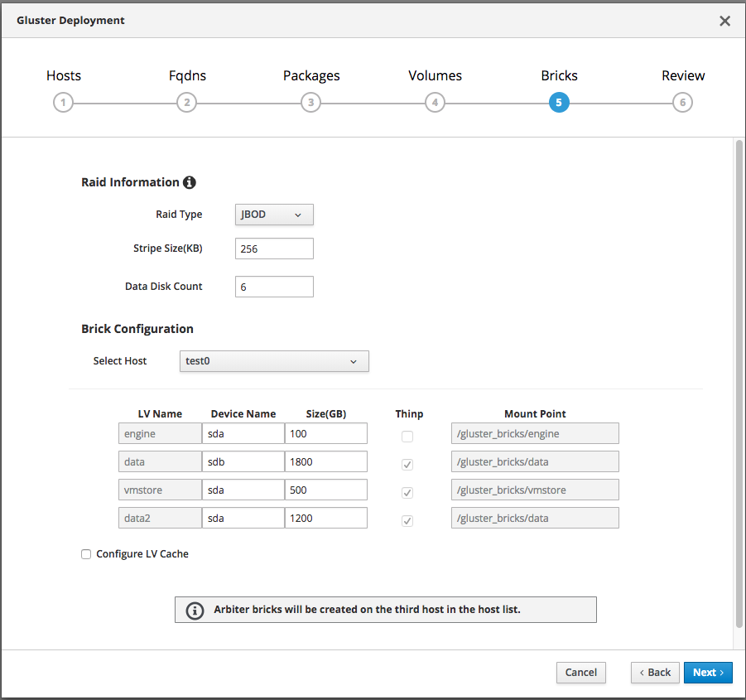Click the active Bricks step 5 circle
This screenshot has height=700, width=746.
pos(559,103)
